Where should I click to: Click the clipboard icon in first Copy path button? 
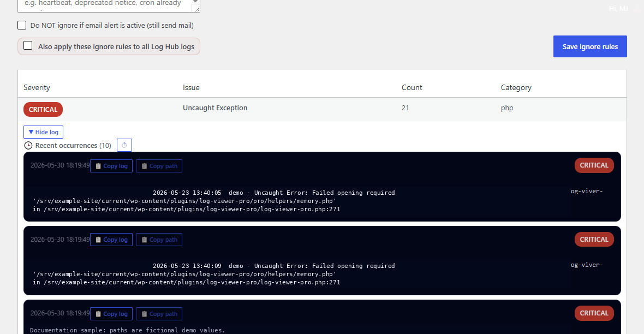point(144,166)
